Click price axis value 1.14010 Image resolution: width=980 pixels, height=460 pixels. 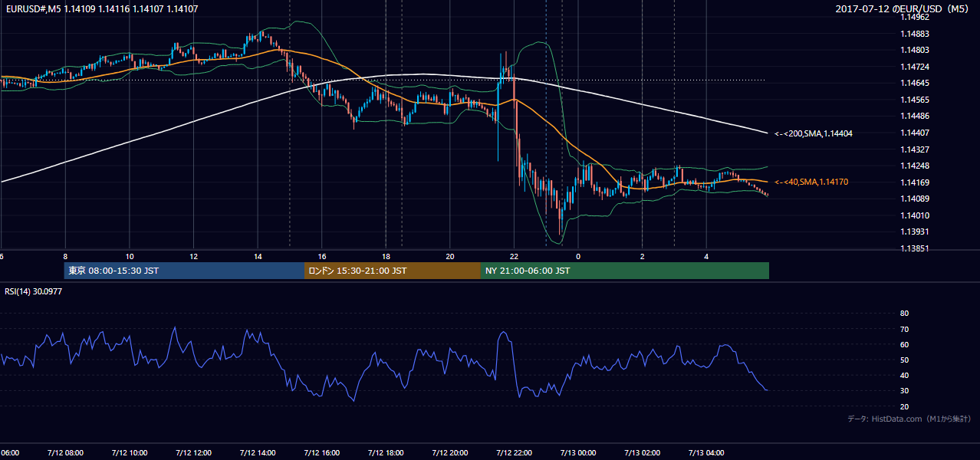915,215
